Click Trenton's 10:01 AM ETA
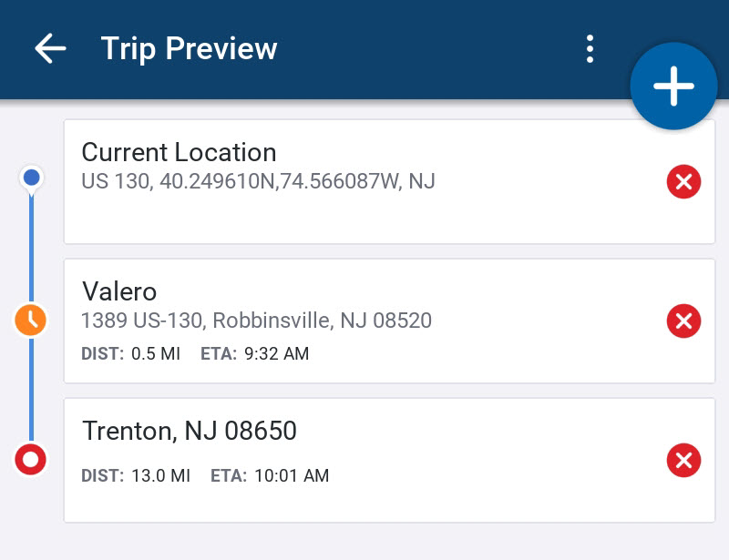The height and width of the screenshot is (560, 729). pos(291,475)
